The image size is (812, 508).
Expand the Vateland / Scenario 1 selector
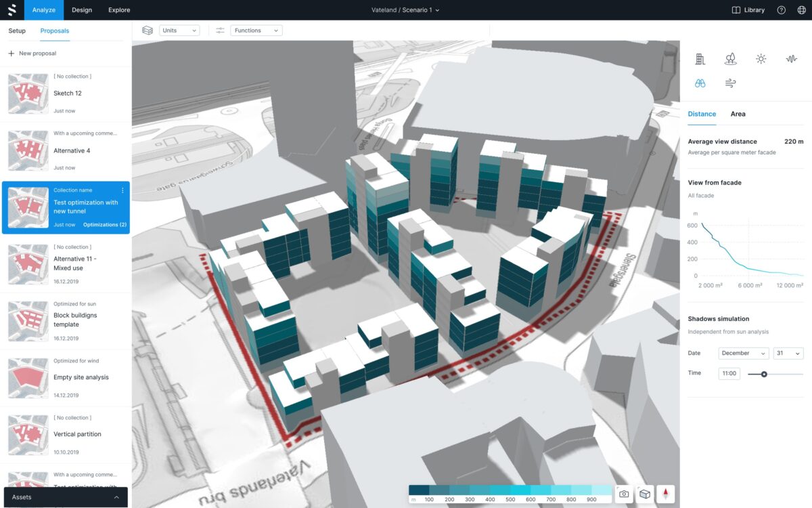405,10
